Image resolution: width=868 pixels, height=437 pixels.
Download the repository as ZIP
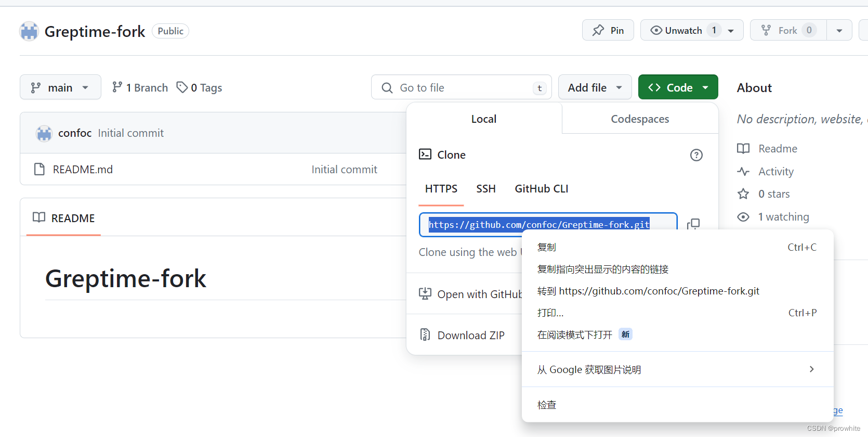pos(471,336)
